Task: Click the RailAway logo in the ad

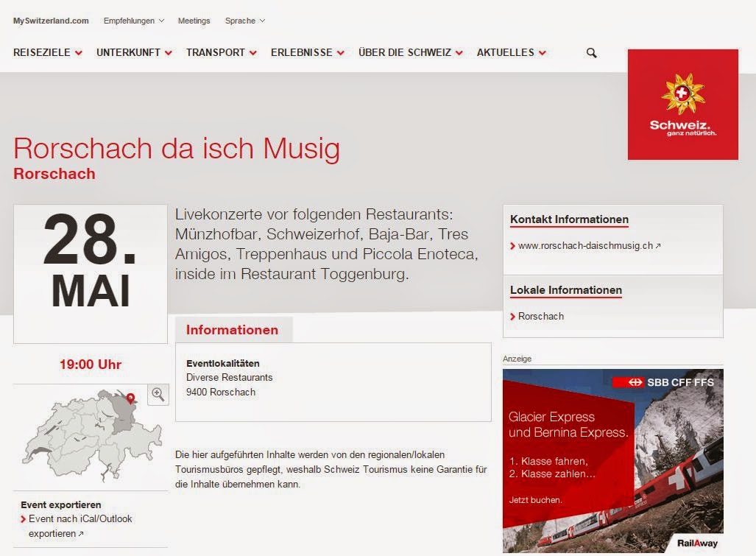Action: (x=697, y=543)
